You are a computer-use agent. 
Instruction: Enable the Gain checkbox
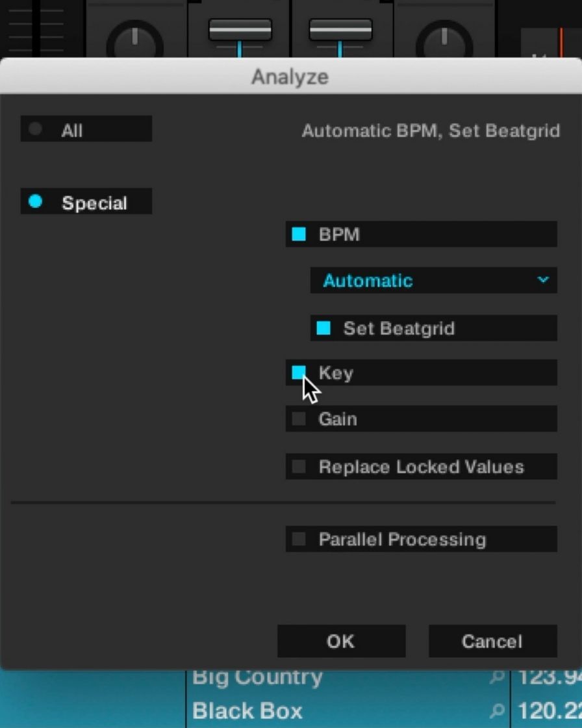click(x=299, y=419)
